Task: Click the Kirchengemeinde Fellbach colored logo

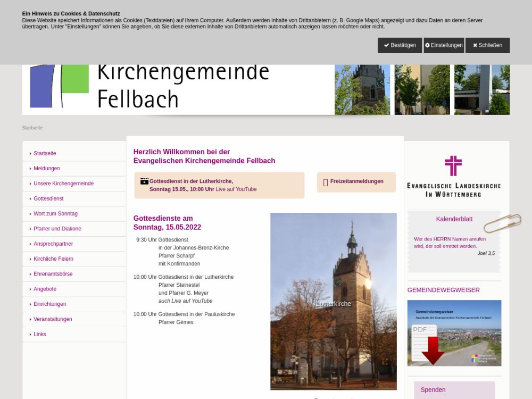Action: click(x=60, y=85)
